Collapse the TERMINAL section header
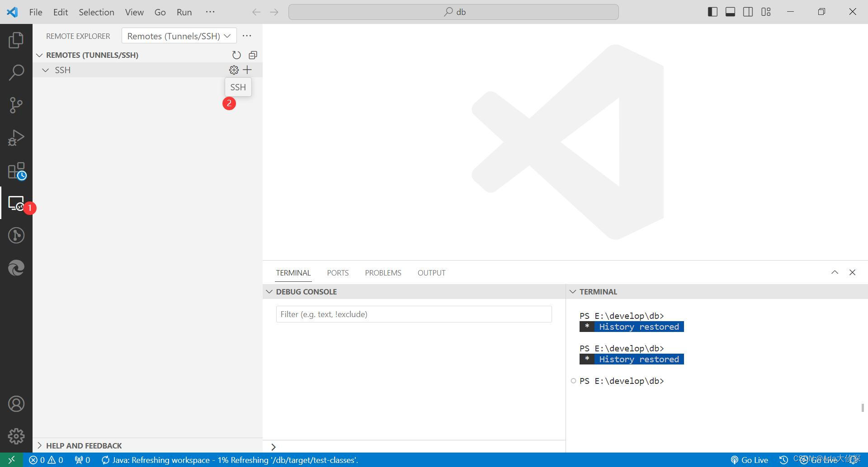 573,292
